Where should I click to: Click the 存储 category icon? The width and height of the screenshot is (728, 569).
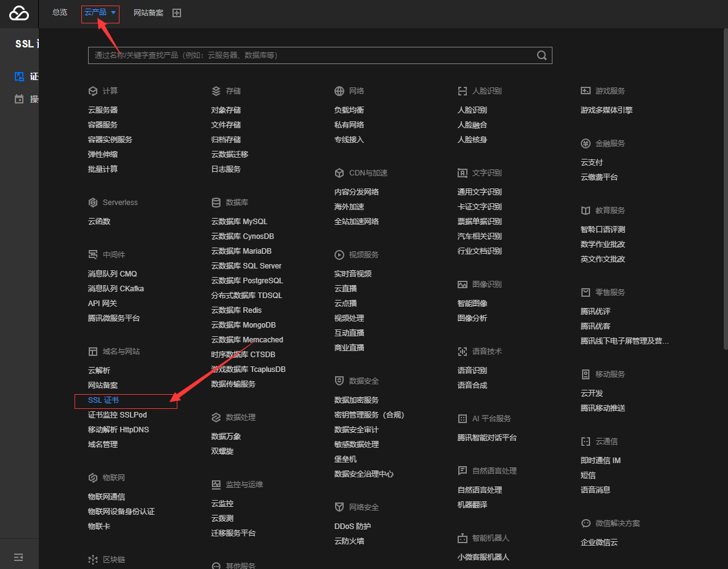216,91
